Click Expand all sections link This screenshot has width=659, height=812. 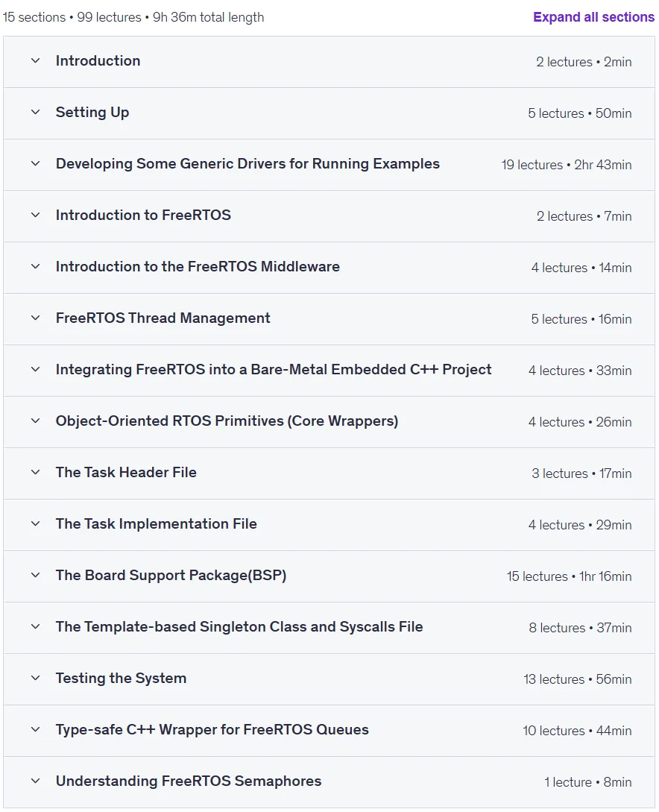(x=594, y=17)
